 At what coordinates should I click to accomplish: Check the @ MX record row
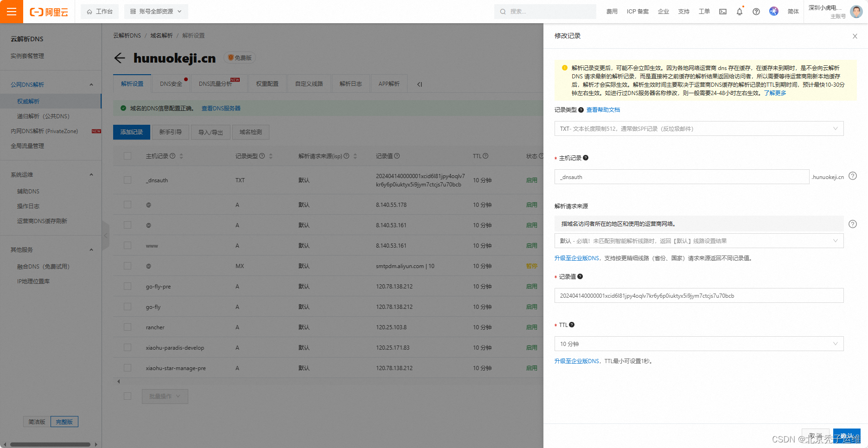click(x=128, y=266)
